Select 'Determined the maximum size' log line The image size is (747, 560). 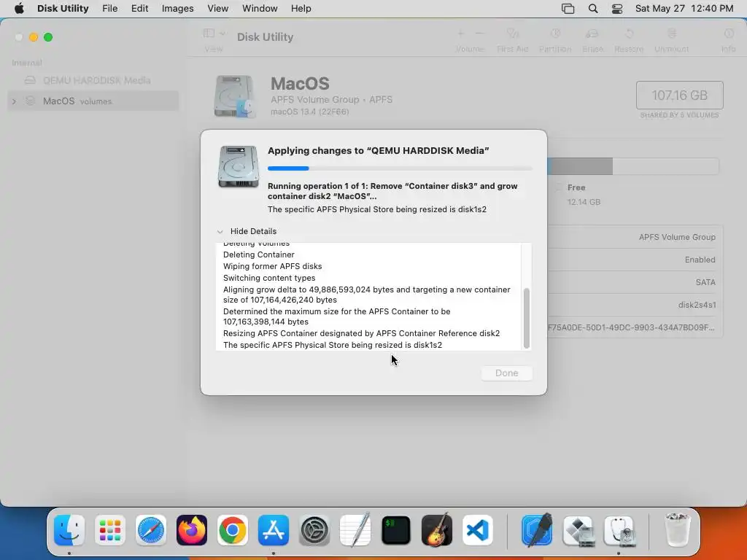(x=337, y=316)
